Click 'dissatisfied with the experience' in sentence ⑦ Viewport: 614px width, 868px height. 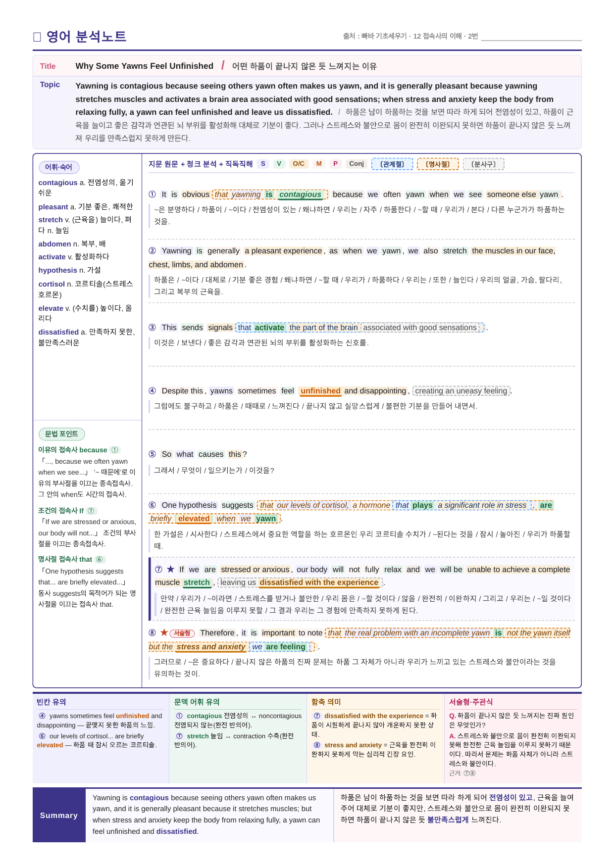point(319,582)
